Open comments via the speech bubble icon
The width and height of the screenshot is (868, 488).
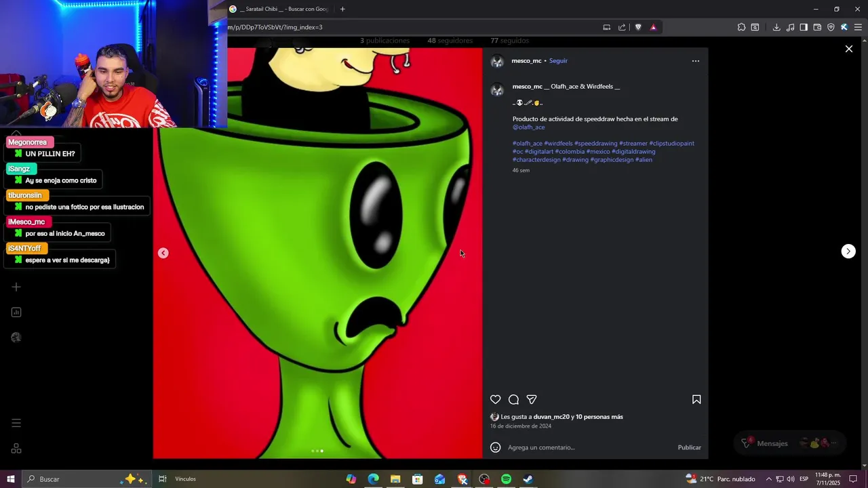(x=514, y=399)
